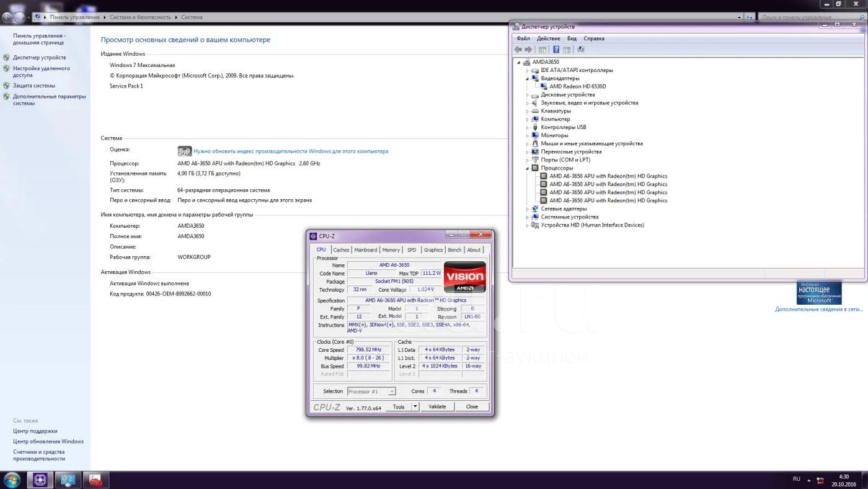Switch to the SPD tab in CPU-Z

(412, 250)
